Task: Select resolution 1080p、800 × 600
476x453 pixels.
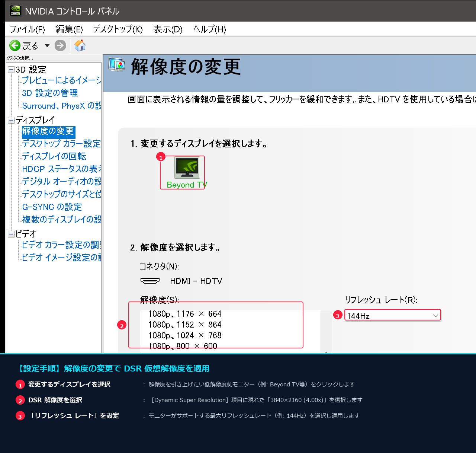Action: pyautogui.click(x=183, y=346)
